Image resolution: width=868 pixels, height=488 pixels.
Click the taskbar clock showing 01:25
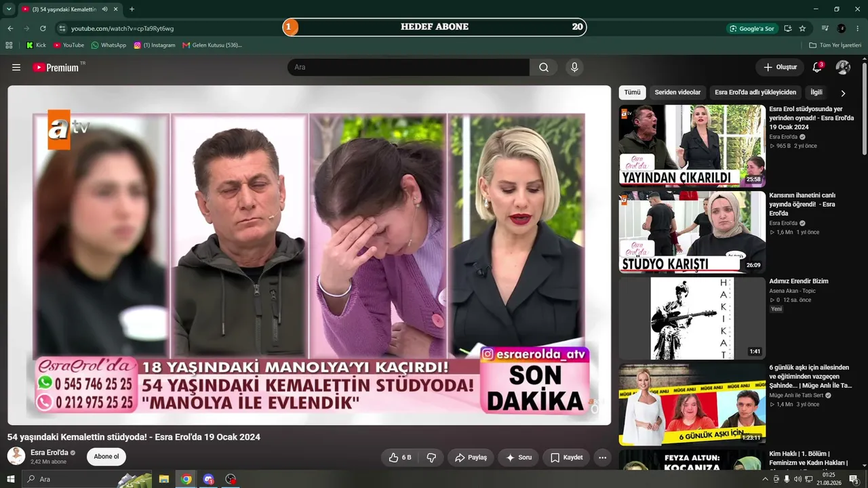point(829,479)
